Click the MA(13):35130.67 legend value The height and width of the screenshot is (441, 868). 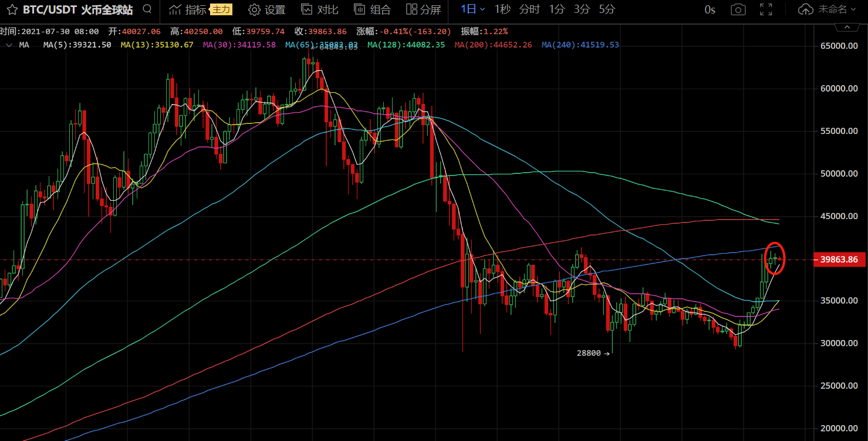(x=157, y=45)
